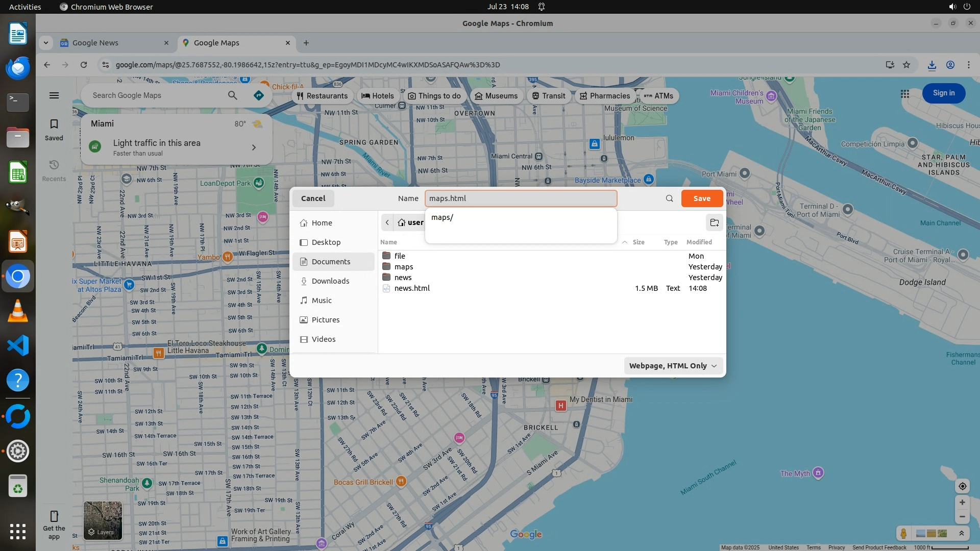Viewport: 980px width, 551px height.
Task: Select Downloads in the dialog sidebar
Action: tap(330, 281)
